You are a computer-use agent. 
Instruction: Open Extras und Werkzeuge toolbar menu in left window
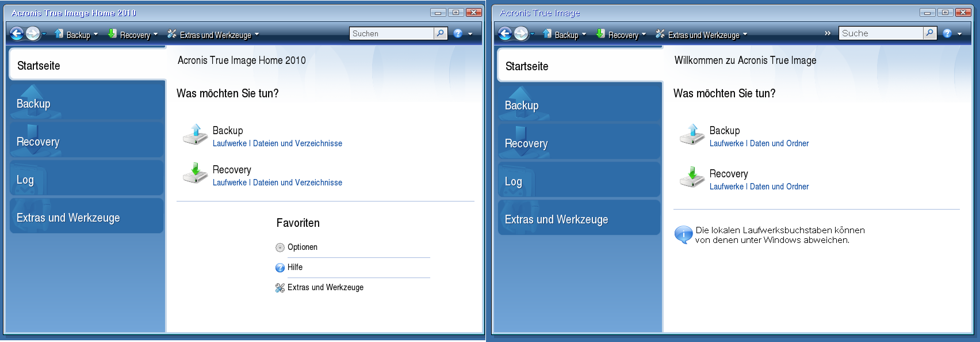point(213,35)
